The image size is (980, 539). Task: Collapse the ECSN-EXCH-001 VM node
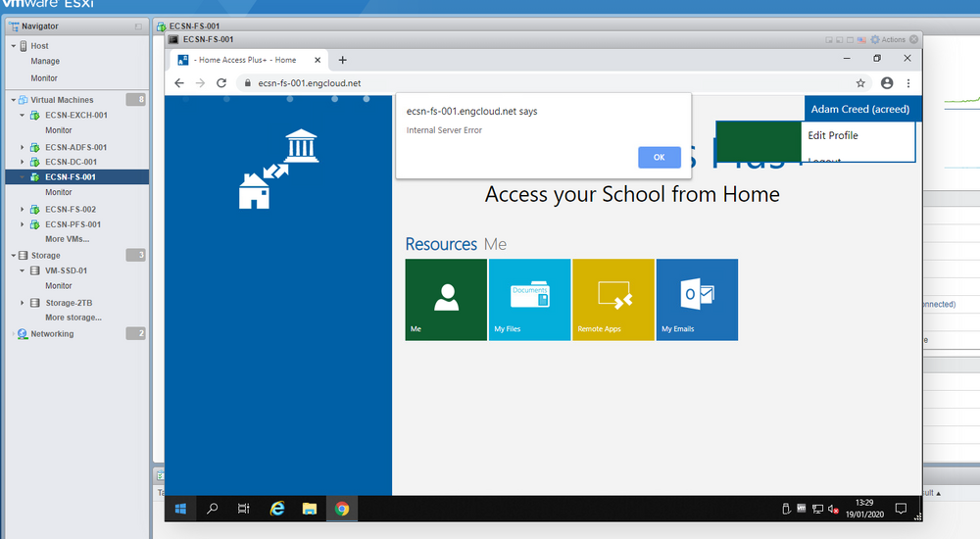22,115
